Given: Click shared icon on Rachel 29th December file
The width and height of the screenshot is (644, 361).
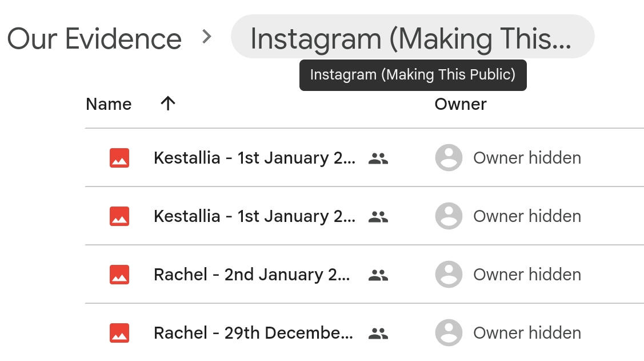Looking at the screenshot, I should [378, 334].
